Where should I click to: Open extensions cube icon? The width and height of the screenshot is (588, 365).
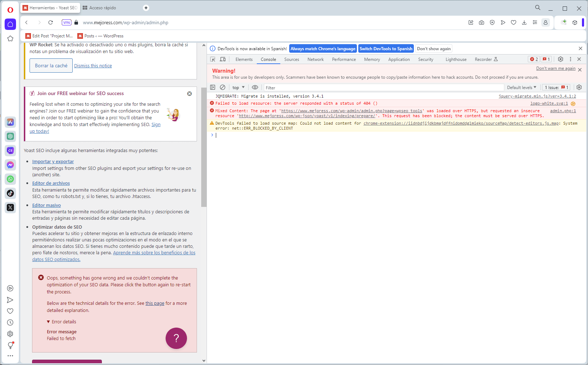[x=575, y=22]
